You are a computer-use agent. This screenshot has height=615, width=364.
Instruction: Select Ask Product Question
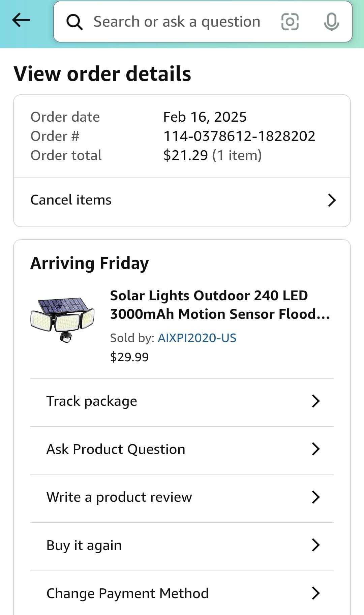click(116, 449)
